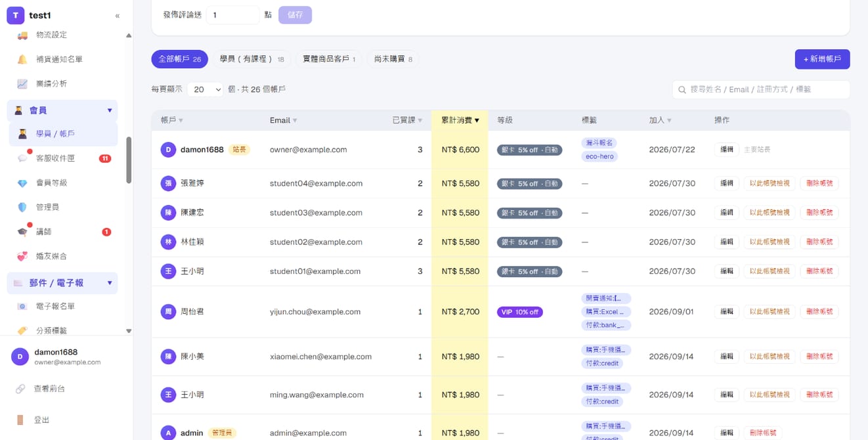Viewport: 868px width, 440px height.
Task: Click the 物流設定 truck icon
Action: [x=22, y=35]
